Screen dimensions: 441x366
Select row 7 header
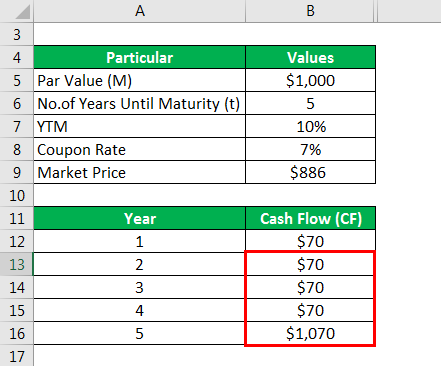tap(17, 126)
